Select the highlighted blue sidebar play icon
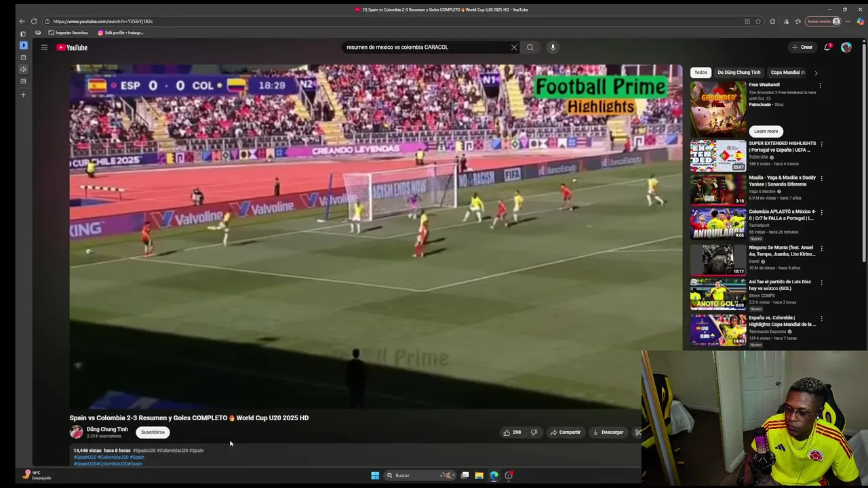 (23, 45)
